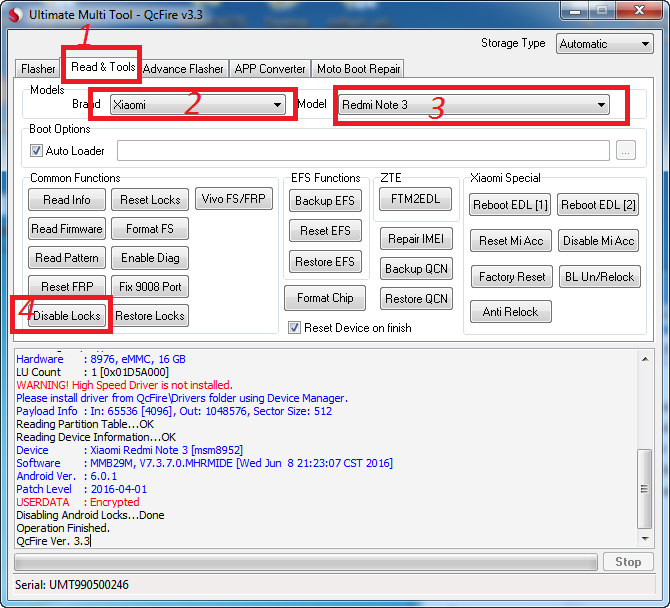Click the Enable Diag button
The image size is (670, 608).
[150, 258]
